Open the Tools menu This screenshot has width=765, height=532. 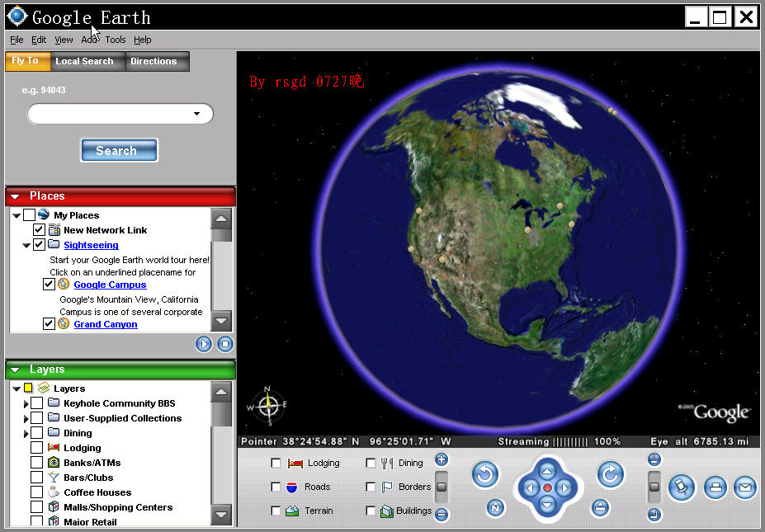click(116, 40)
